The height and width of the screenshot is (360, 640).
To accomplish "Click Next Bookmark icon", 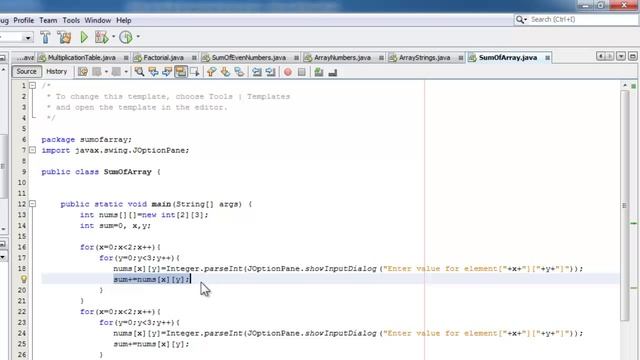I will (x=225, y=72).
